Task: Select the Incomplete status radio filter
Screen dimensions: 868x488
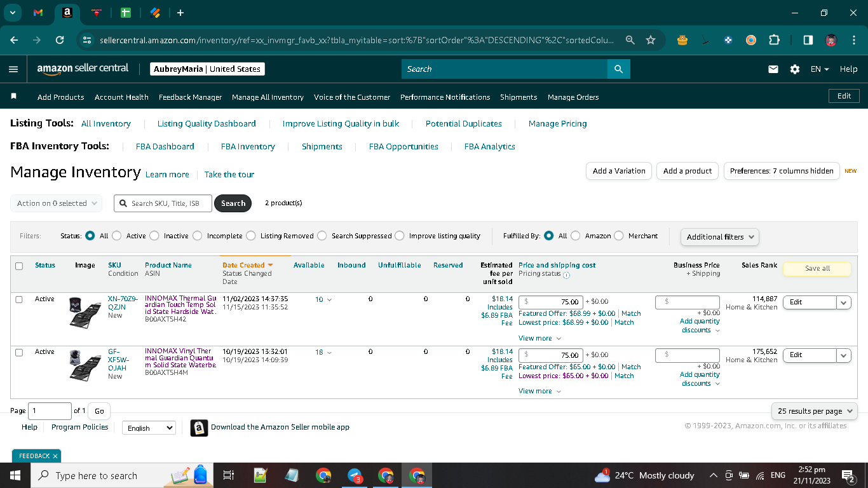Action: (x=198, y=236)
